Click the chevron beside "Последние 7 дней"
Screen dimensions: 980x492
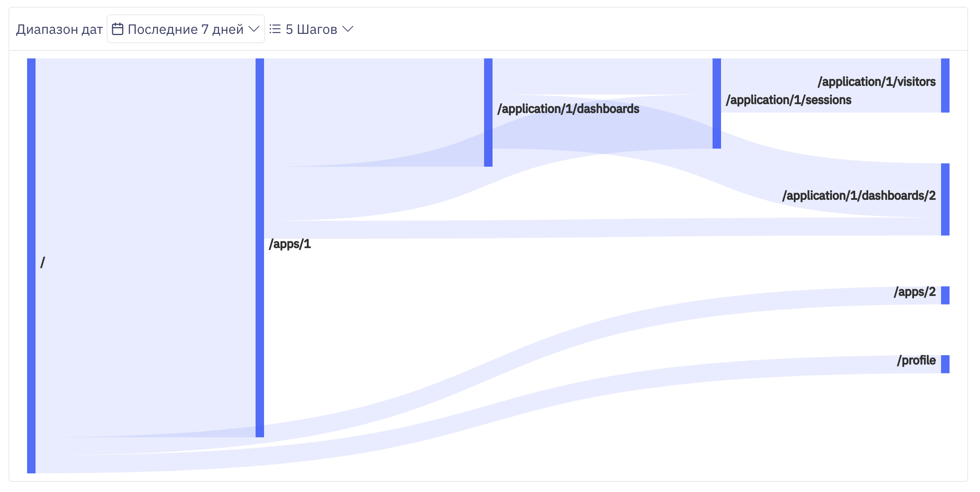click(x=254, y=29)
